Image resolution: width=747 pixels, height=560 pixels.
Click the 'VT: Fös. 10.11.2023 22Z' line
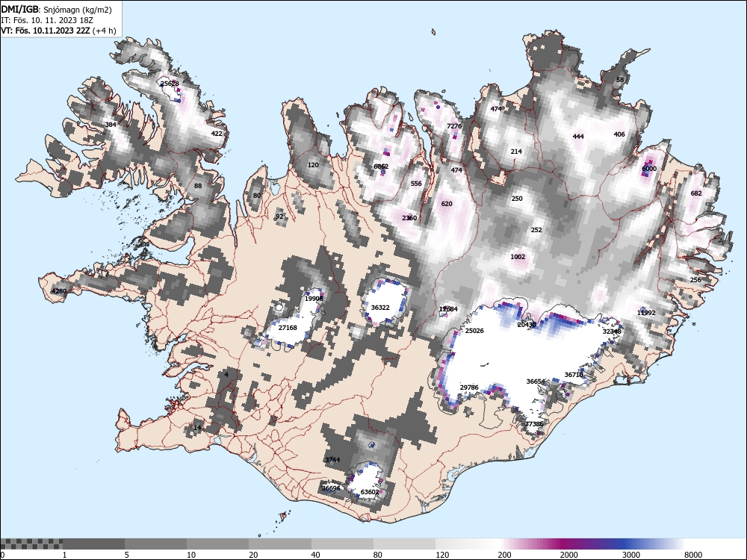[x=46, y=31]
